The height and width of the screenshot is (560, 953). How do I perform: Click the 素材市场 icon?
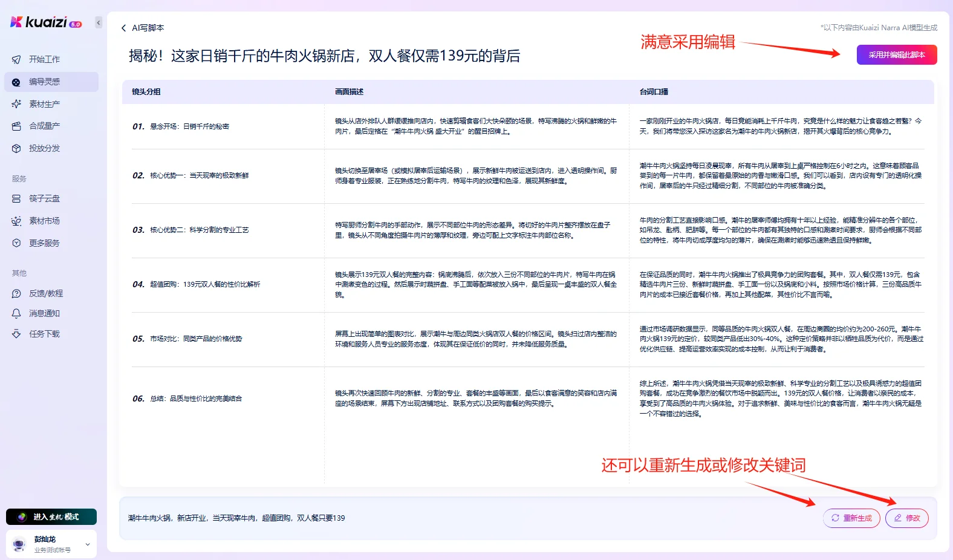(16, 221)
